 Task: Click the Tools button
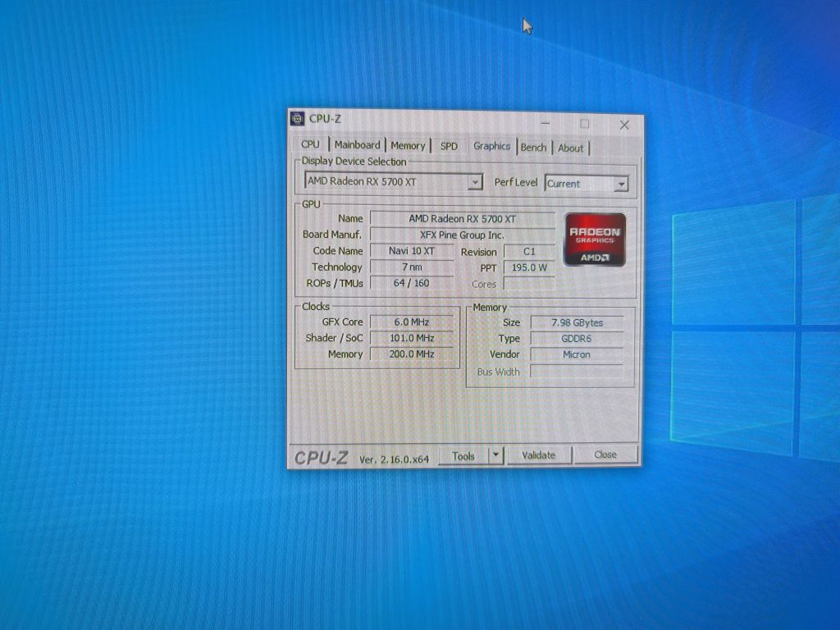pyautogui.click(x=463, y=456)
